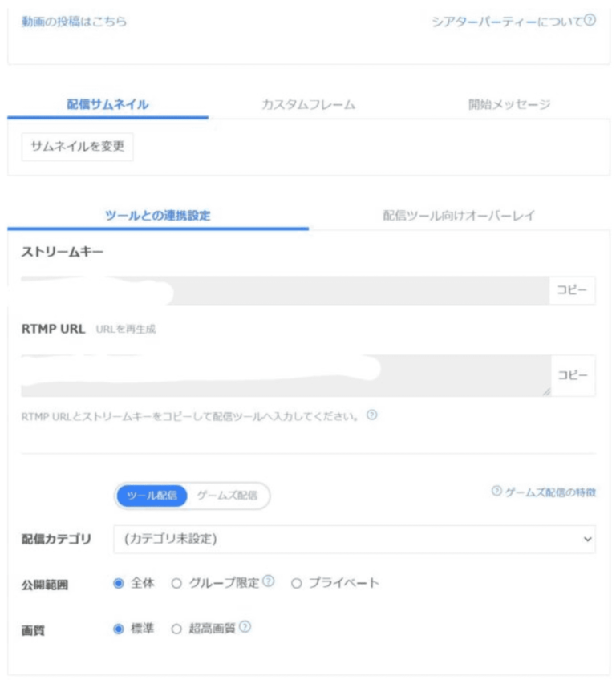
Task: Click the help icon next to グループ限定
Action: pos(269,581)
